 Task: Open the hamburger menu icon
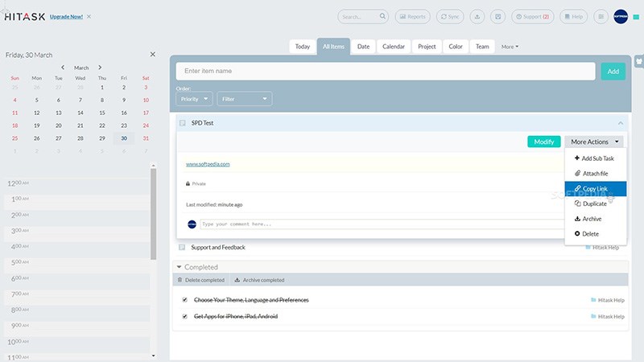[x=601, y=17]
